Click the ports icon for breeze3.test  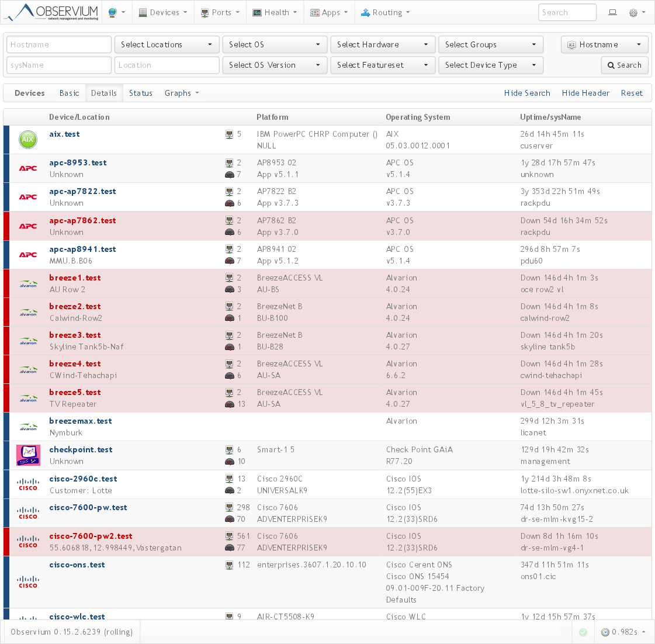pyautogui.click(x=229, y=335)
